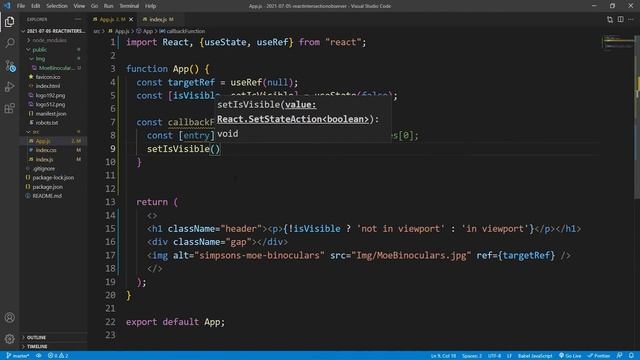This screenshot has height=360, width=640.
Task: Open the View menu
Action: click(79, 6)
